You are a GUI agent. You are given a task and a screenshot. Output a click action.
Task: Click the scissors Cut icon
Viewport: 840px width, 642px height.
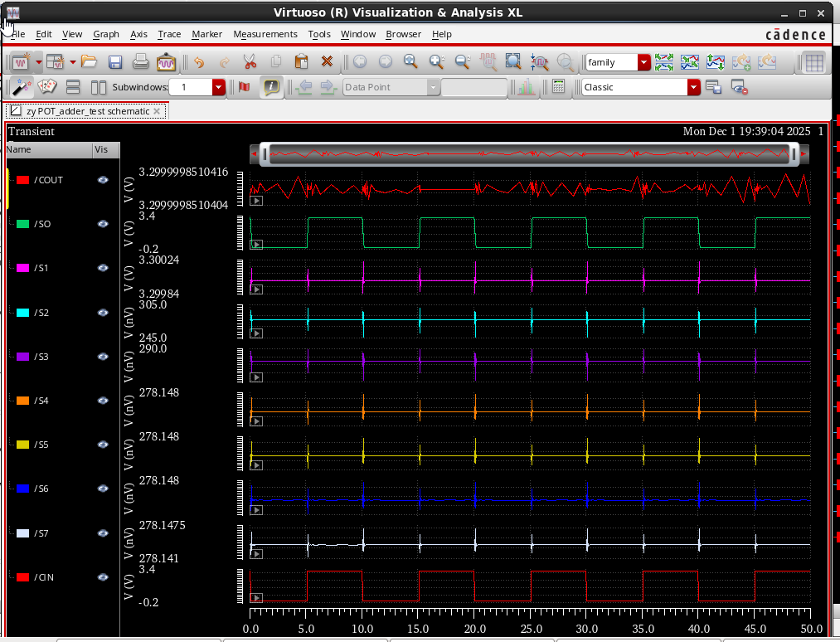(x=250, y=62)
